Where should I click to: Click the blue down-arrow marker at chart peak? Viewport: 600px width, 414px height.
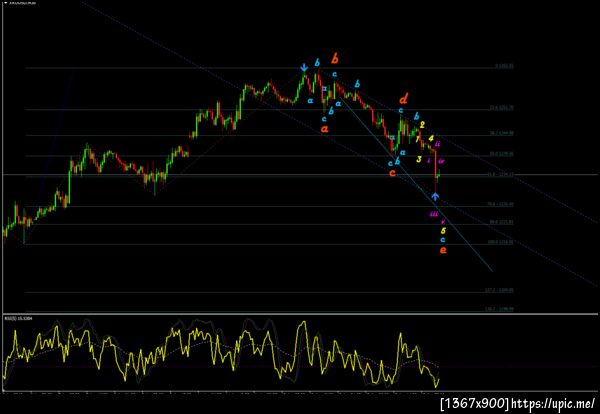304,67
